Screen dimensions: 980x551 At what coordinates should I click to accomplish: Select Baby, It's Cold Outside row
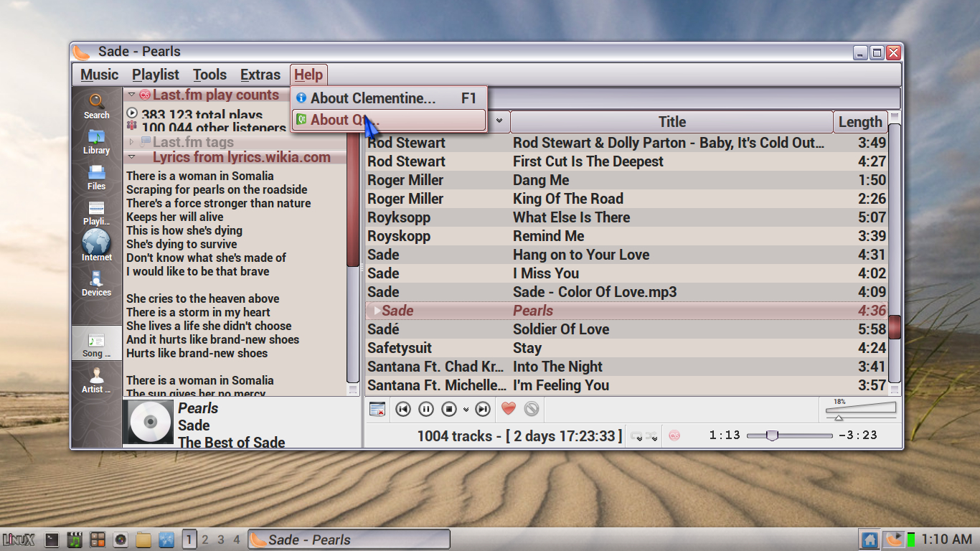coord(626,143)
